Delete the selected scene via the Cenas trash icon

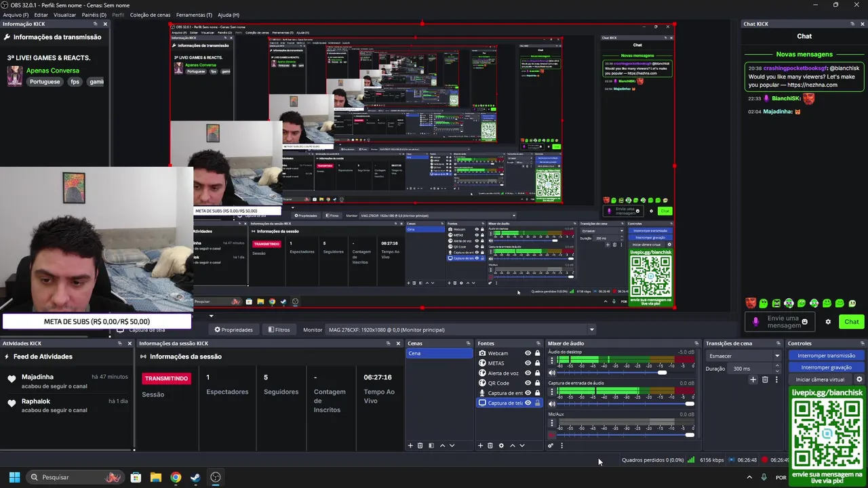(420, 445)
